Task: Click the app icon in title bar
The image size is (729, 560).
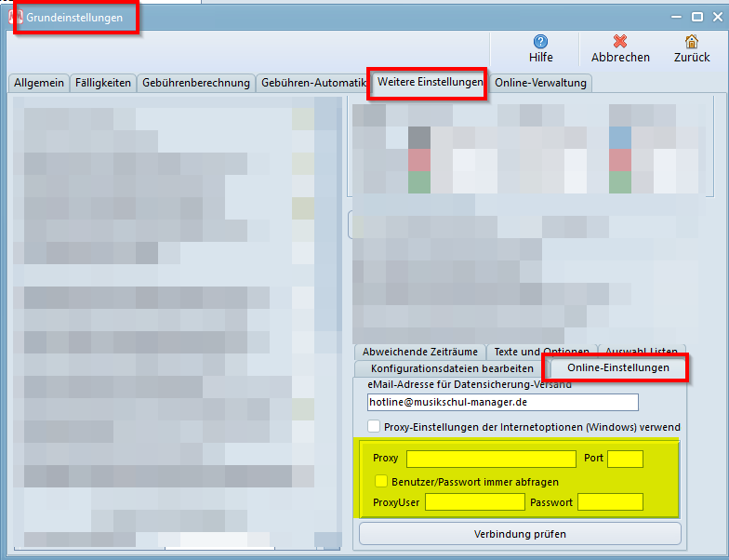Action: coord(16,18)
